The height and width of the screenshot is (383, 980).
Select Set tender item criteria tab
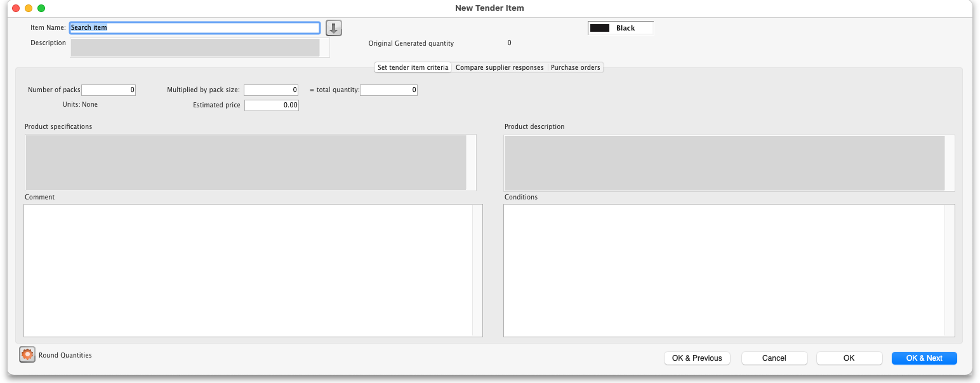[x=413, y=67]
